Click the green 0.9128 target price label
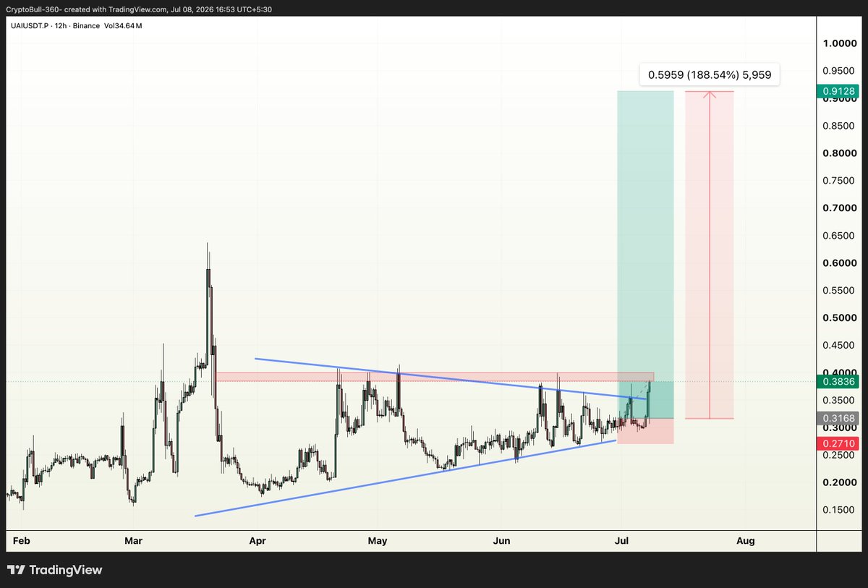Screen dimensions: 868x588 click(x=839, y=91)
